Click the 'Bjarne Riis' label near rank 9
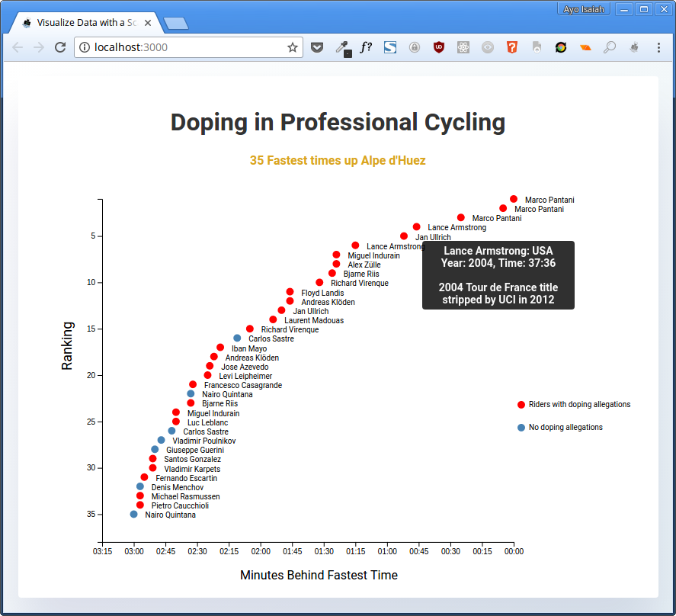 [361, 274]
